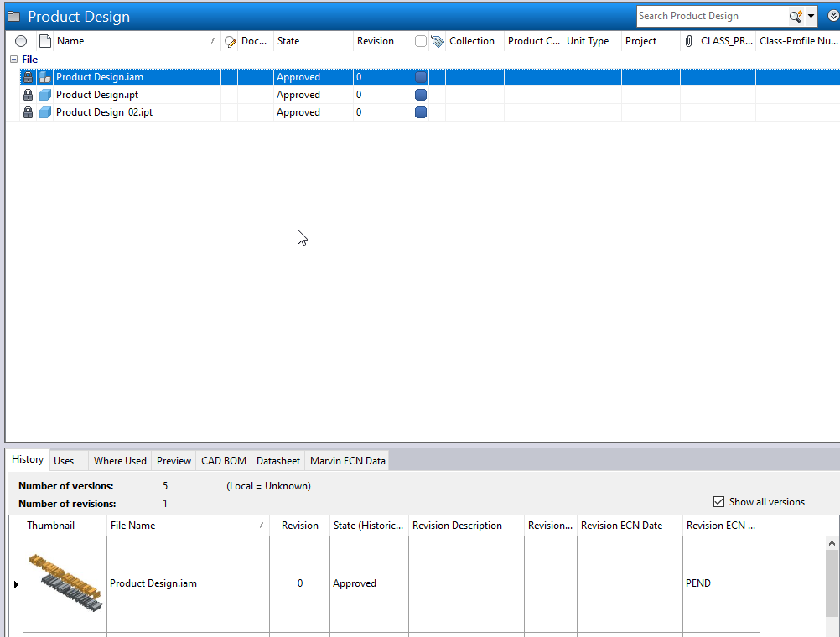Click the checkbox column header above the file list
The image size is (840, 637).
coord(21,40)
